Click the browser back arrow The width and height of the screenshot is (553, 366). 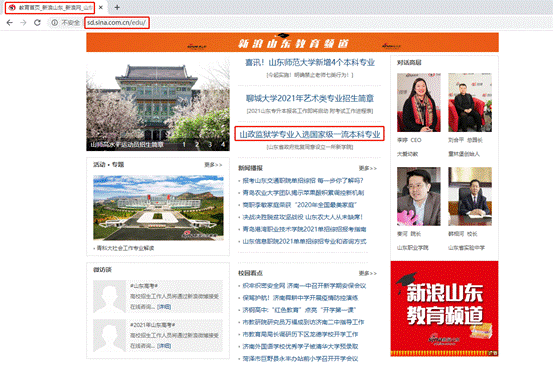click(10, 23)
